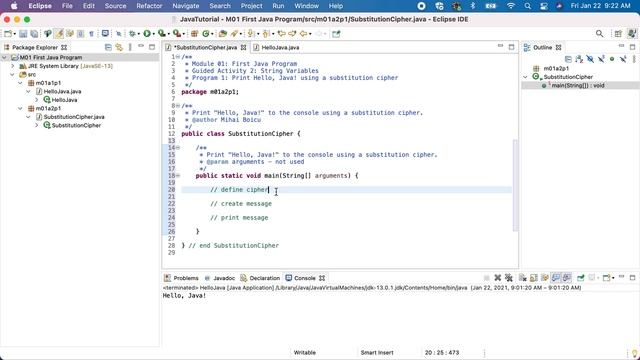Viewport: 640px width, 360px height.
Task: Click the '// create message' comment line
Action: [x=241, y=204]
